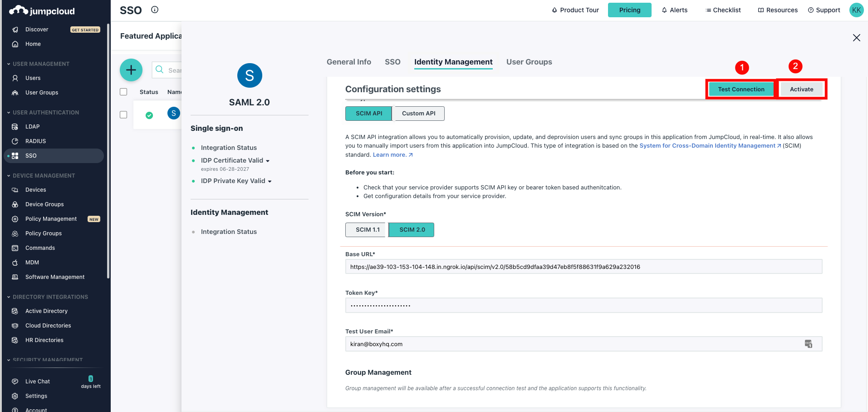Switch to the SSO tab
The height and width of the screenshot is (412, 868).
pyautogui.click(x=392, y=62)
